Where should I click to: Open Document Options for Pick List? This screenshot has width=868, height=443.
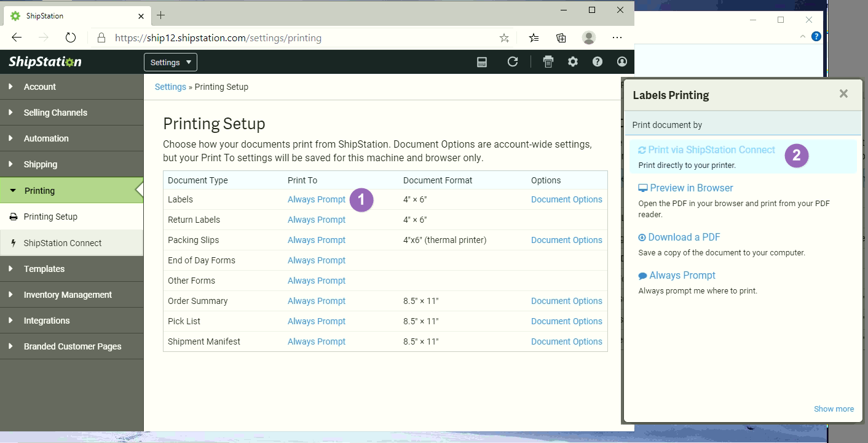point(567,321)
